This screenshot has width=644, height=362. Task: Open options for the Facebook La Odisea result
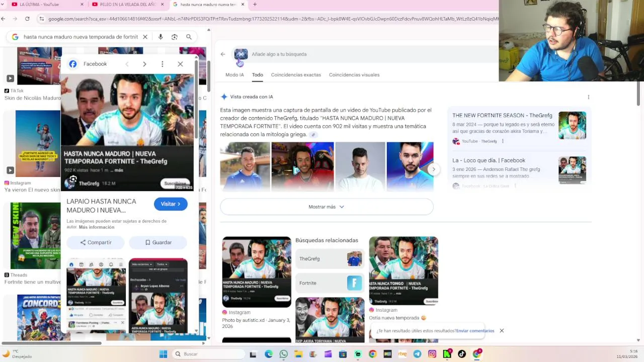[515, 186]
